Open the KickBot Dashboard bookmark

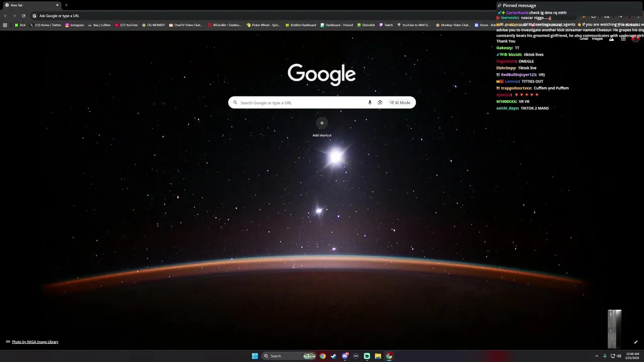[x=300, y=25]
